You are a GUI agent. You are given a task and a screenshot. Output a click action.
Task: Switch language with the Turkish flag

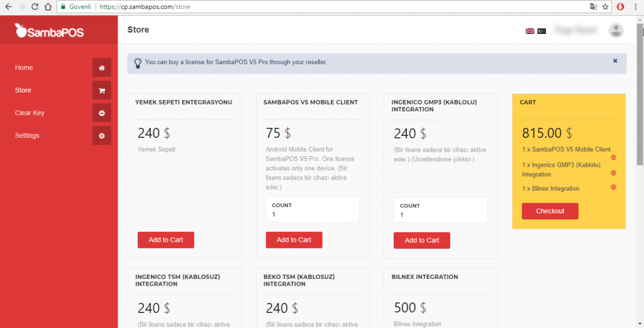(541, 31)
